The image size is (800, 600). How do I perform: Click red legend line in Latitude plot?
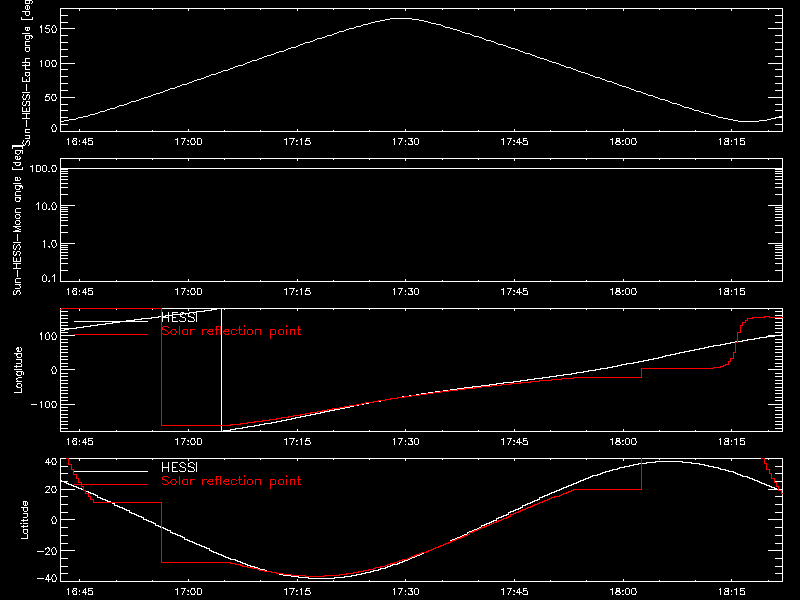pos(111,485)
